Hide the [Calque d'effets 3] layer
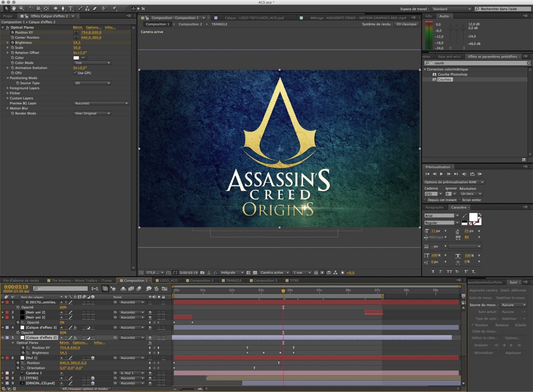The width and height of the screenshot is (533, 392). [x=150, y=327]
